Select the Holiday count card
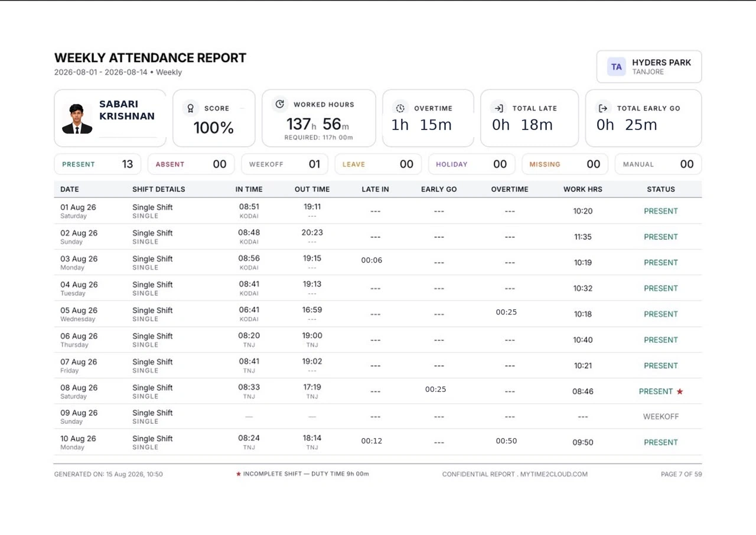Viewport: 756px width, 535px height. (x=471, y=164)
